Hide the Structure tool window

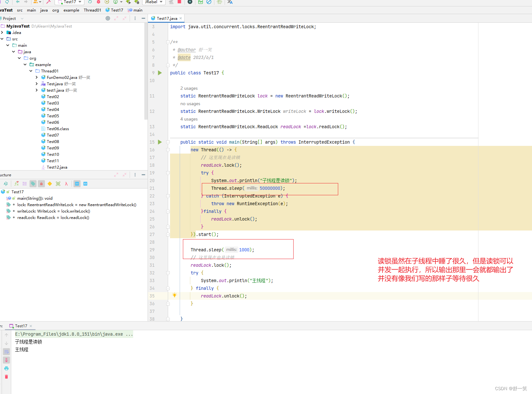pos(143,175)
